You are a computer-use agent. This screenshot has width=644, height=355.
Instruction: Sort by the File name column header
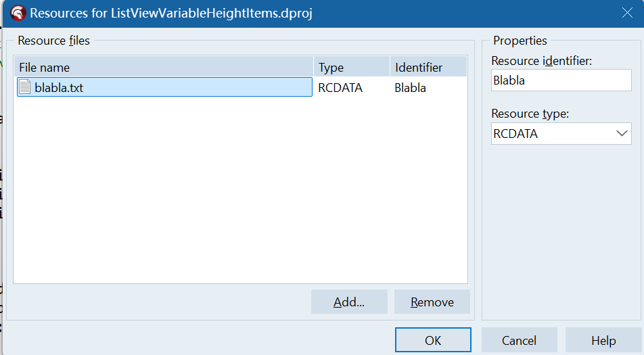[x=164, y=67]
